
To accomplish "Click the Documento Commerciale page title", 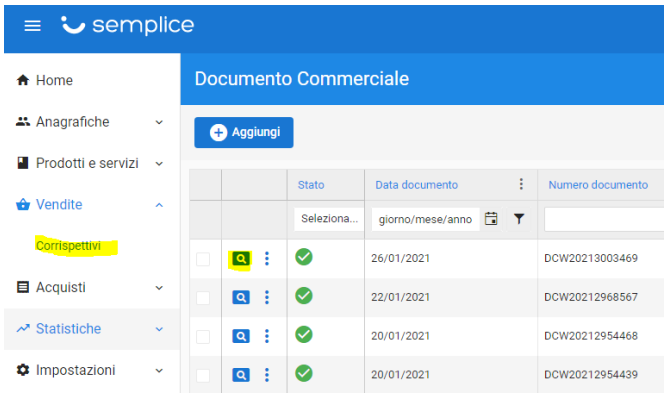I will click(x=302, y=79).
